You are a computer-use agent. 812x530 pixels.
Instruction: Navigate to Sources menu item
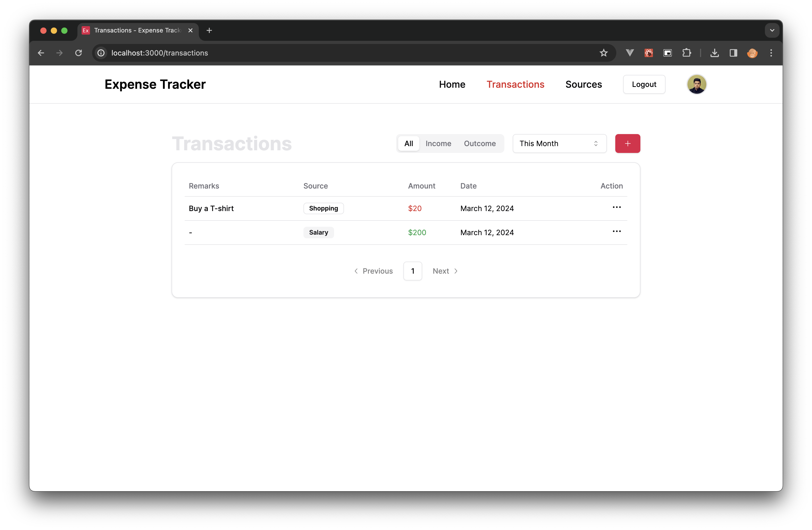pos(584,84)
